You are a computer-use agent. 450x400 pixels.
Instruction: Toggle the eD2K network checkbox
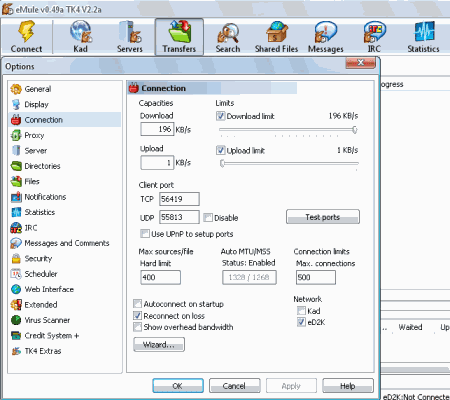tap(301, 322)
